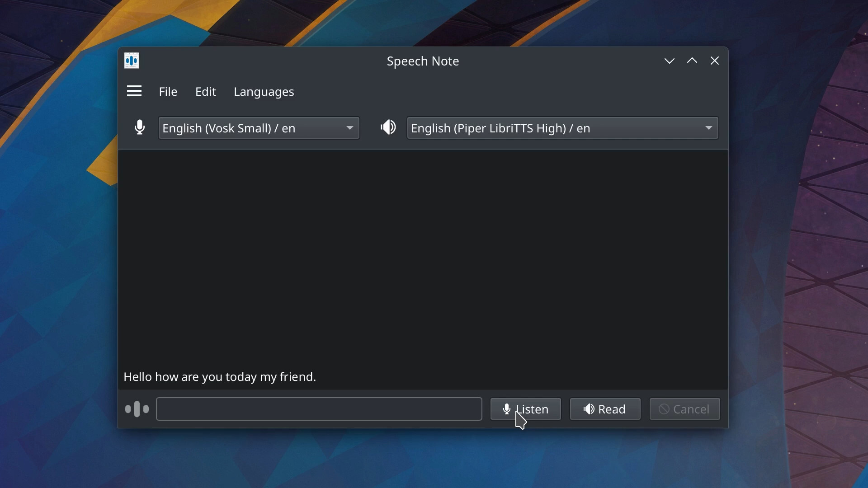This screenshot has width=868, height=488.
Task: Expand the English (Piper LibriTTS High) voice dropdown
Action: [562, 128]
